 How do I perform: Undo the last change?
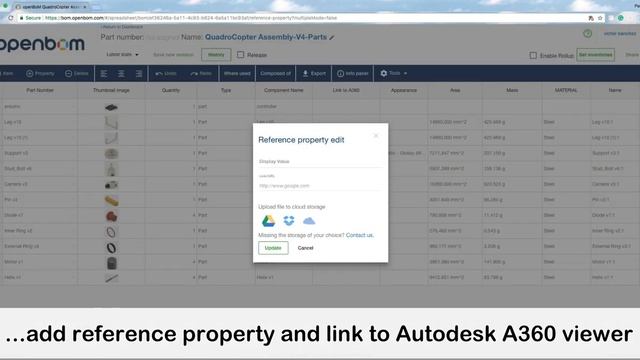[166, 73]
